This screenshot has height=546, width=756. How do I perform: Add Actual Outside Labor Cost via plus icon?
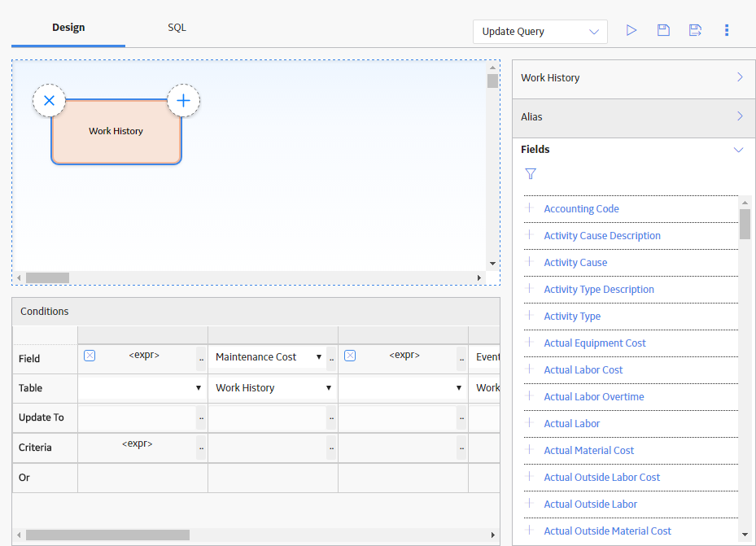pos(530,477)
